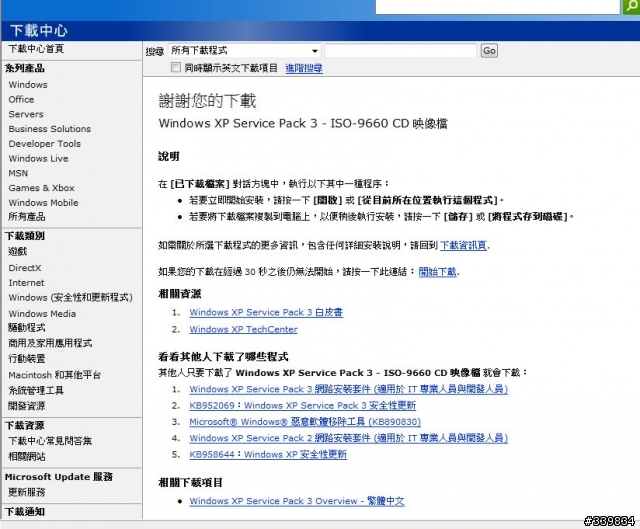Open Windows (安全性和更新程式) category
Viewport: 640px width, 529px height.
pyautogui.click(x=71, y=298)
